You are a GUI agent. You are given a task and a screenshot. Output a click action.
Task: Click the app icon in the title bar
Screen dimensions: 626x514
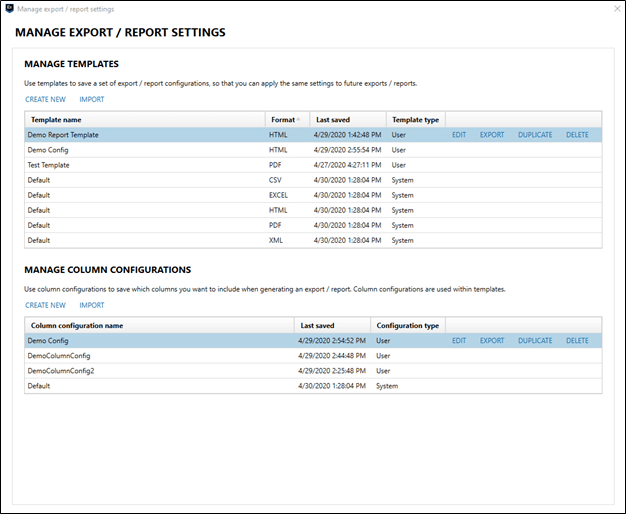[x=9, y=9]
